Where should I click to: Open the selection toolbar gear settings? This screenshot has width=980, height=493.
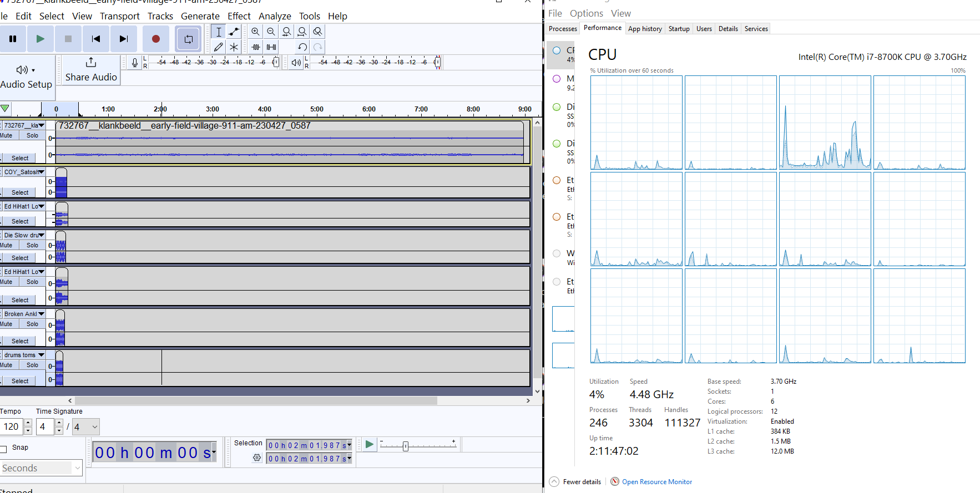coord(257,458)
